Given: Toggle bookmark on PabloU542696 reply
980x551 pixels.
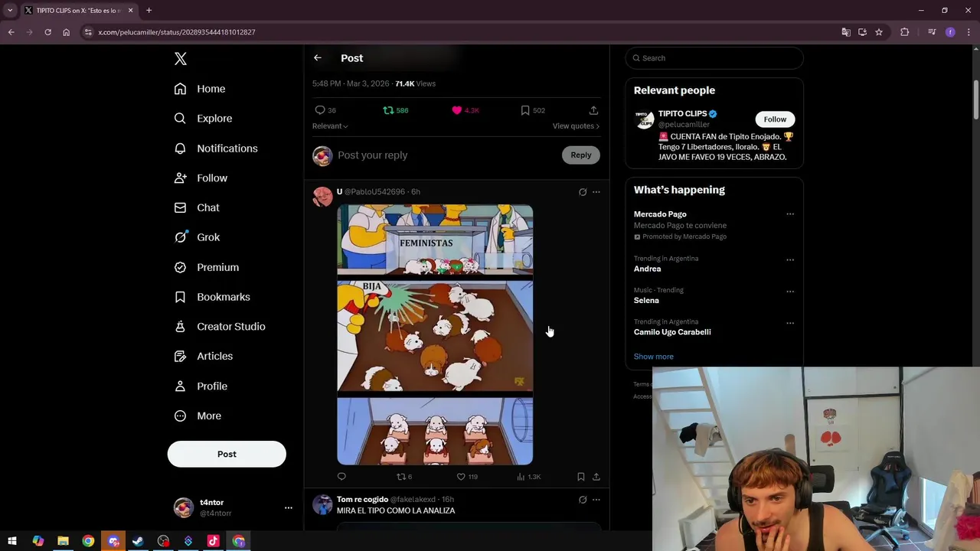Looking at the screenshot, I should pos(581,477).
